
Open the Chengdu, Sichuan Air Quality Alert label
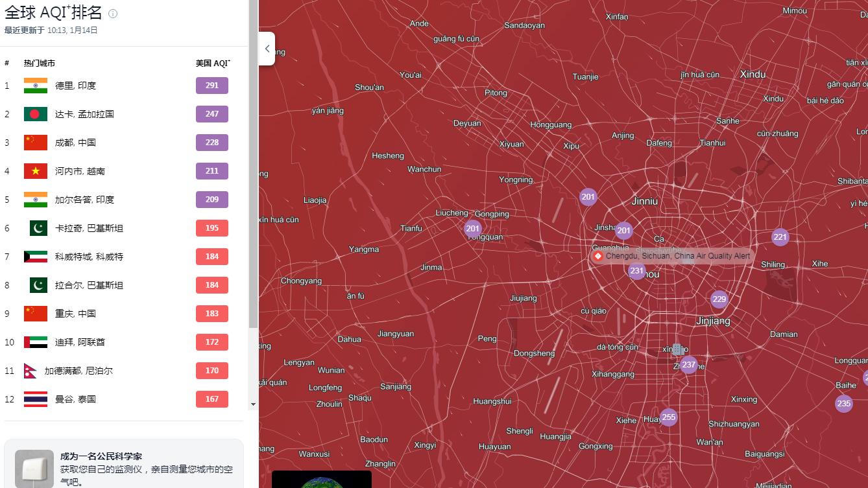point(678,256)
